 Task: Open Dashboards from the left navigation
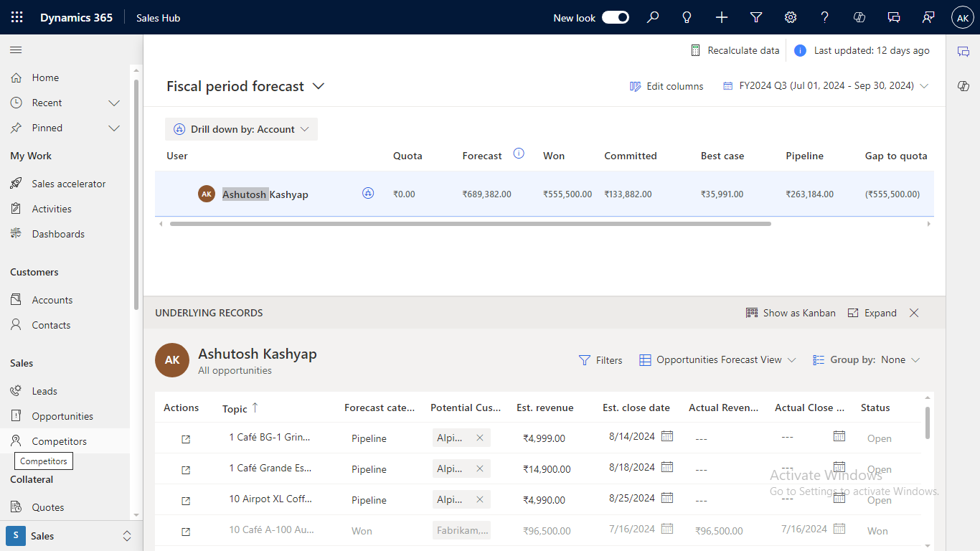point(58,234)
